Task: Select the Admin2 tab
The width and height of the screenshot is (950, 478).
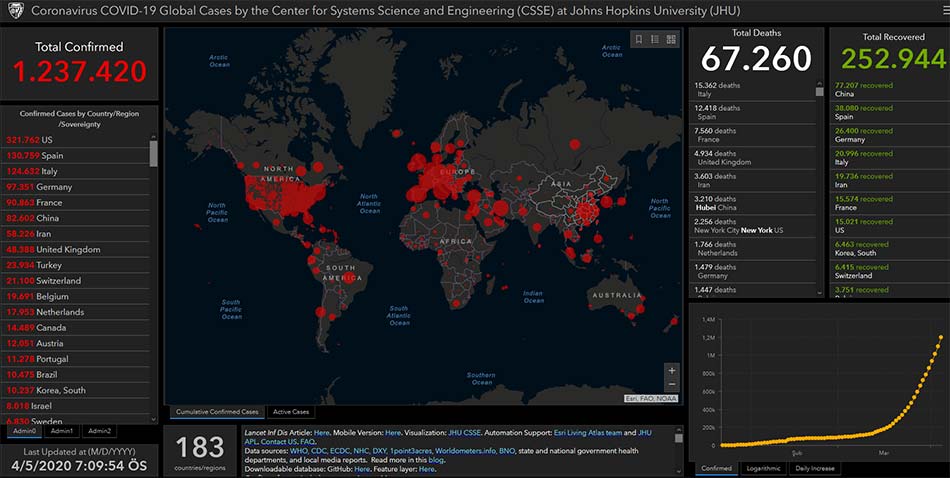Action: point(99,431)
